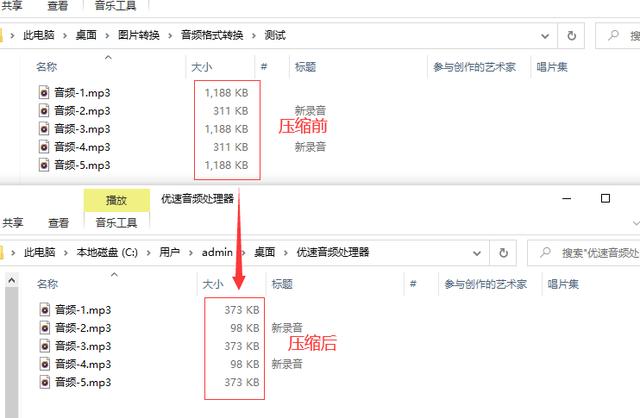Go to 本地磁盘 (C:) in lower address bar
This screenshot has width=640, height=418.
coord(107,253)
